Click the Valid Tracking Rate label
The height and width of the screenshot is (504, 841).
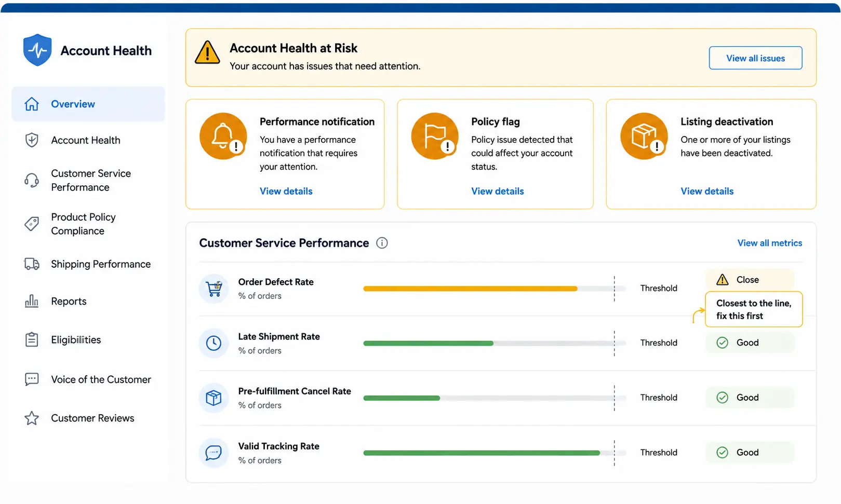click(278, 446)
